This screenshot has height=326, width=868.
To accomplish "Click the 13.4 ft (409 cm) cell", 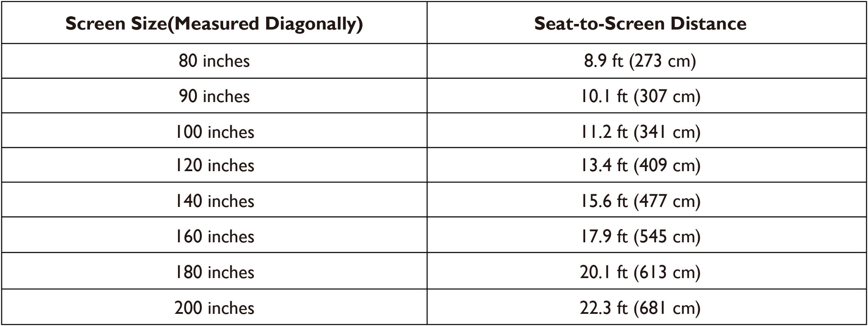I will point(647,165).
